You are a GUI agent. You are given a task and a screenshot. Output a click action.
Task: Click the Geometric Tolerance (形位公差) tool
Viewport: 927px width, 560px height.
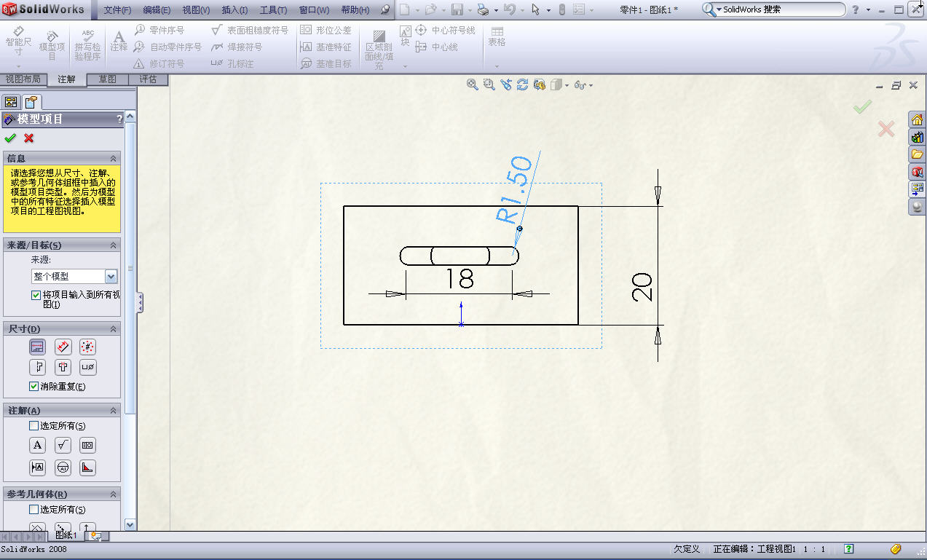(x=326, y=30)
